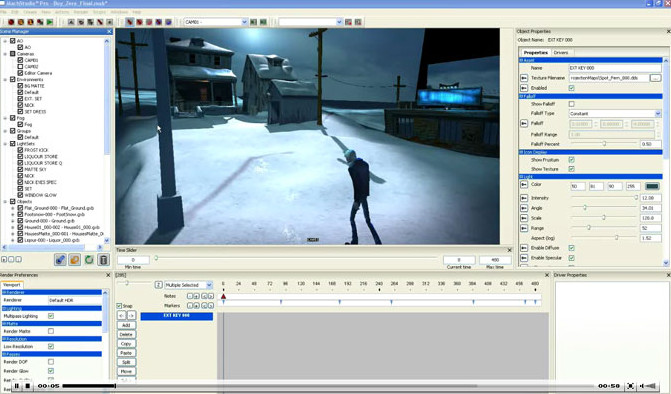Image resolution: width=671 pixels, height=394 pixels.
Task: Enable the Render DOF checkbox
Action: click(x=51, y=362)
